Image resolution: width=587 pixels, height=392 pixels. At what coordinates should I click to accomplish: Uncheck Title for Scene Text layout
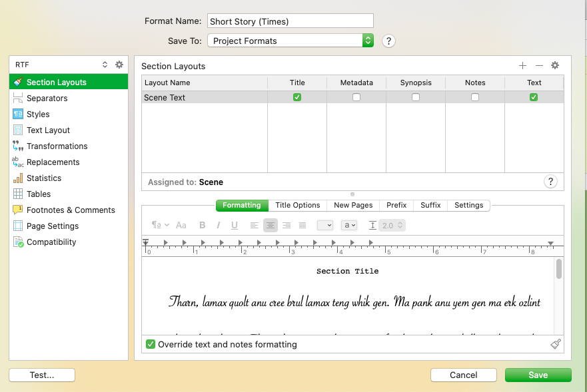click(297, 97)
